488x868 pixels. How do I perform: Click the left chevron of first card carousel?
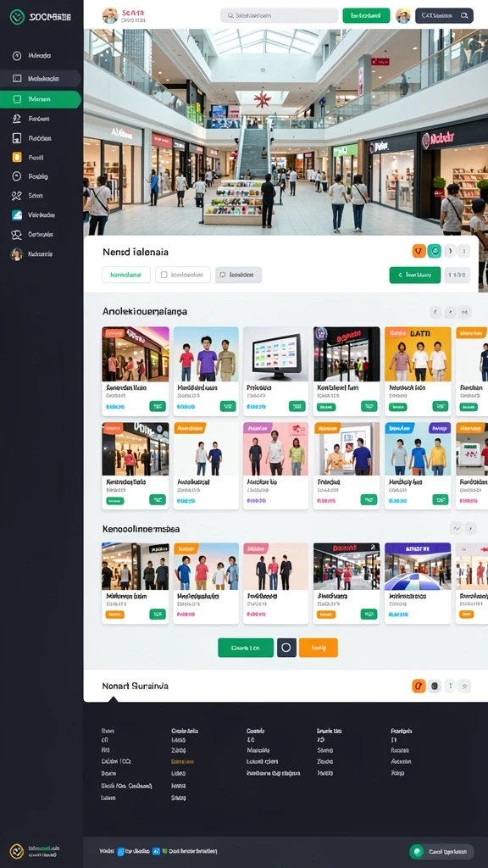[x=436, y=312]
